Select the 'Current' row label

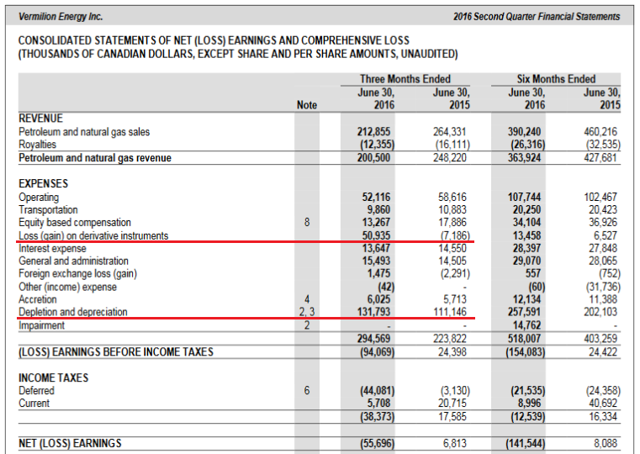pos(34,403)
